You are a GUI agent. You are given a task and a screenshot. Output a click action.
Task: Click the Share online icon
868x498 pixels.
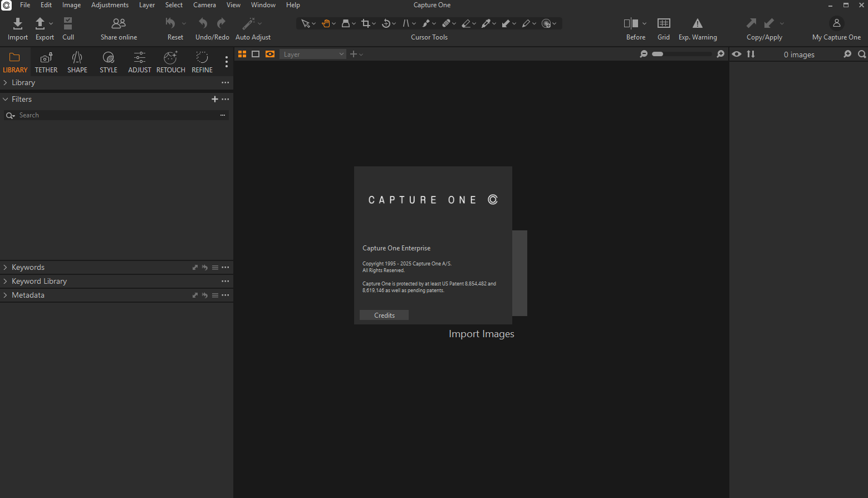[119, 23]
